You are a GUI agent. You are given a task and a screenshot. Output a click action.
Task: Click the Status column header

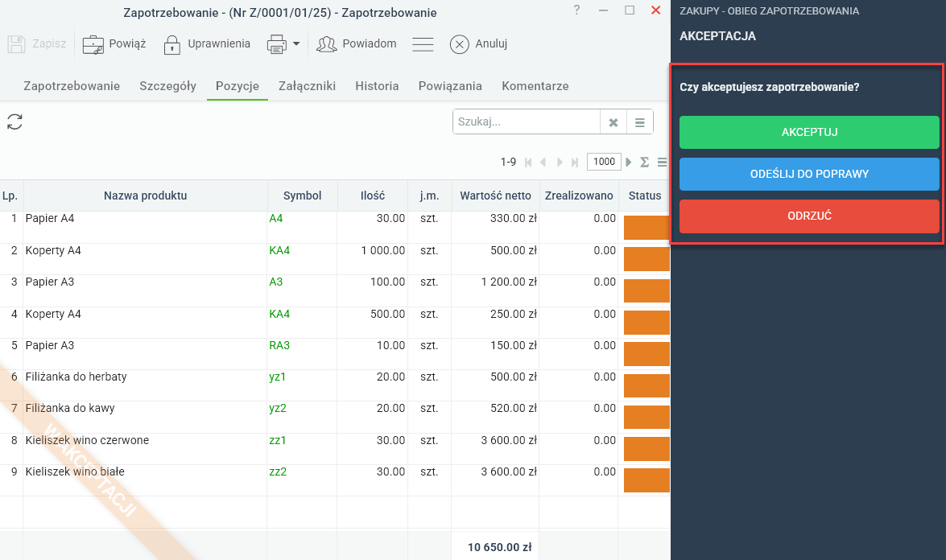point(644,196)
